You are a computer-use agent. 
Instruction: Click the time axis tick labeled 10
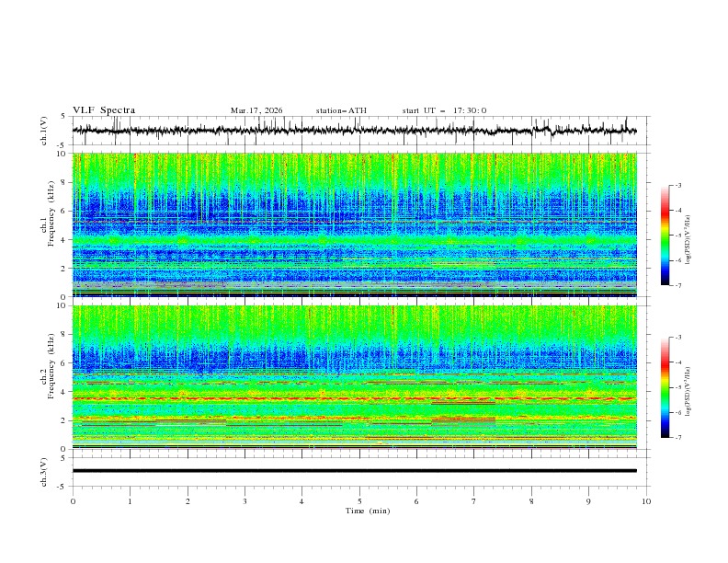646,501
